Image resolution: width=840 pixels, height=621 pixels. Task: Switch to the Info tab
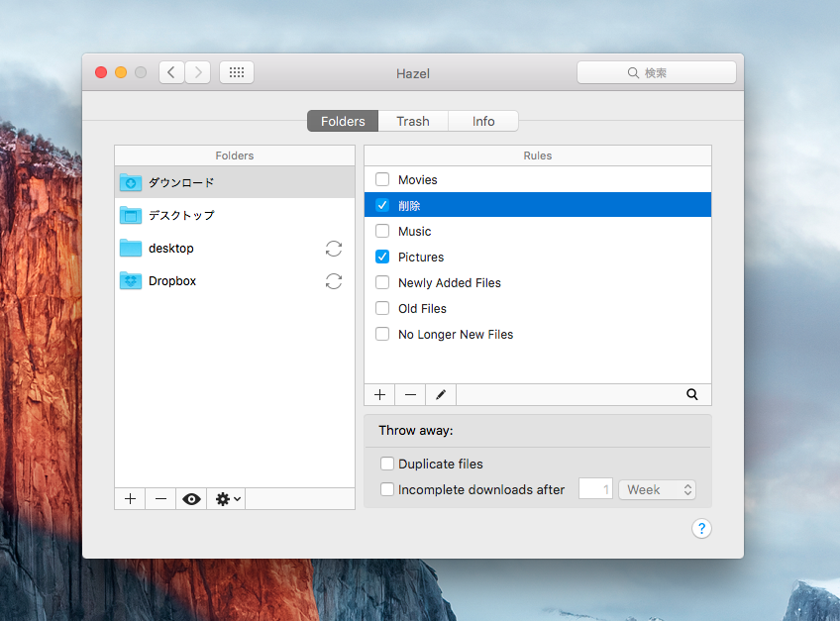click(x=483, y=121)
